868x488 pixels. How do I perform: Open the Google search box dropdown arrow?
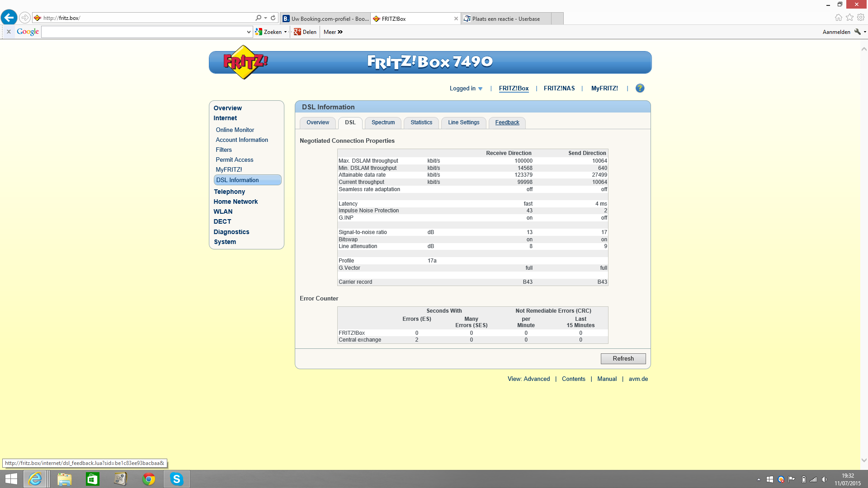pos(249,32)
